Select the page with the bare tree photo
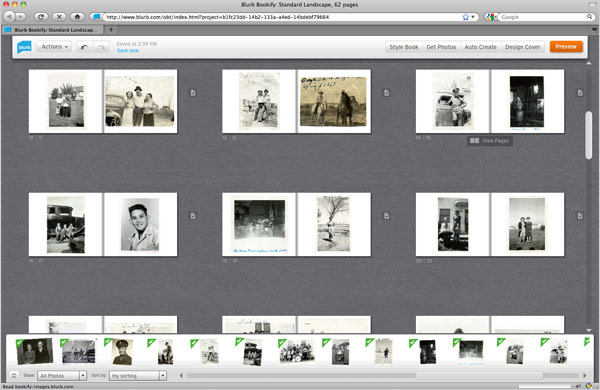The height and width of the screenshot is (390, 600). [x=334, y=224]
